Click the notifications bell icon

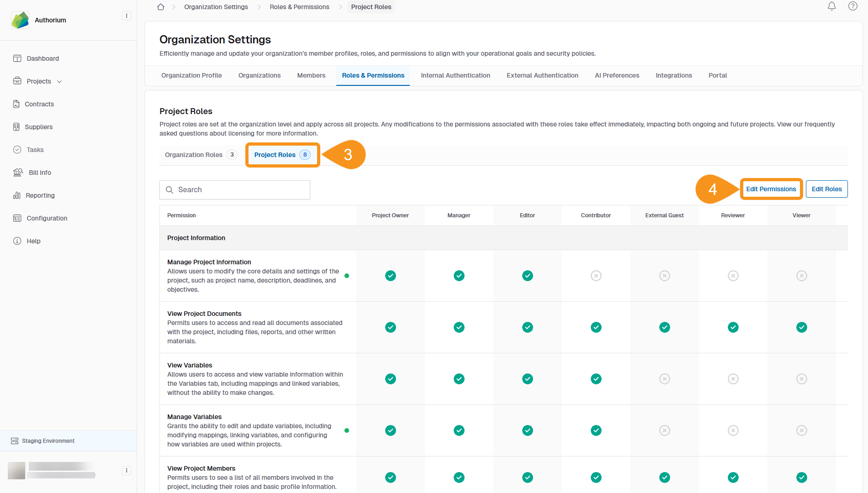pos(831,6)
